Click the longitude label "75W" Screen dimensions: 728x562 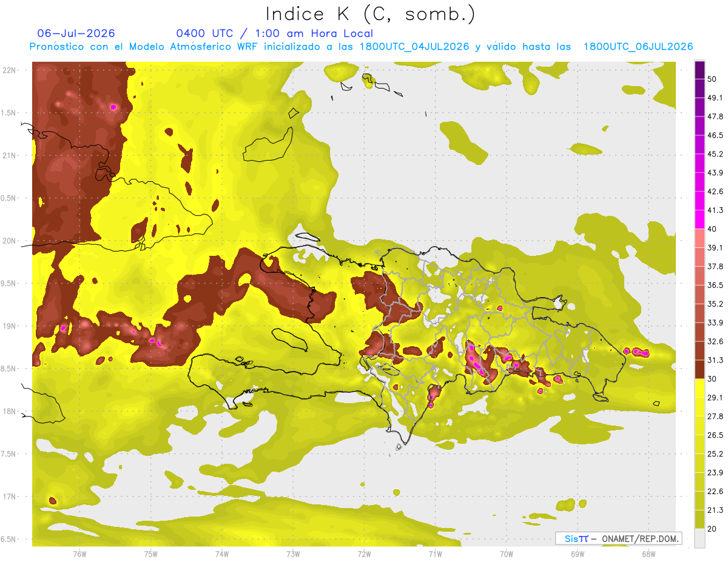151,554
